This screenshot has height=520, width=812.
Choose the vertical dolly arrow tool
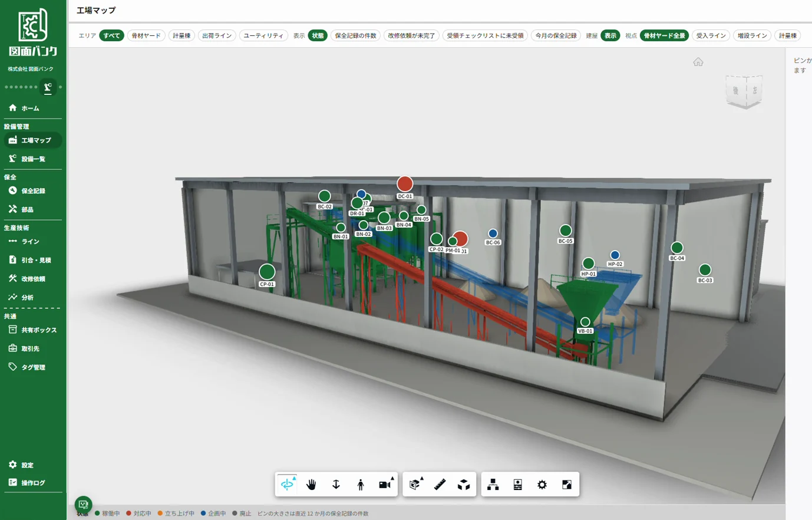336,484
